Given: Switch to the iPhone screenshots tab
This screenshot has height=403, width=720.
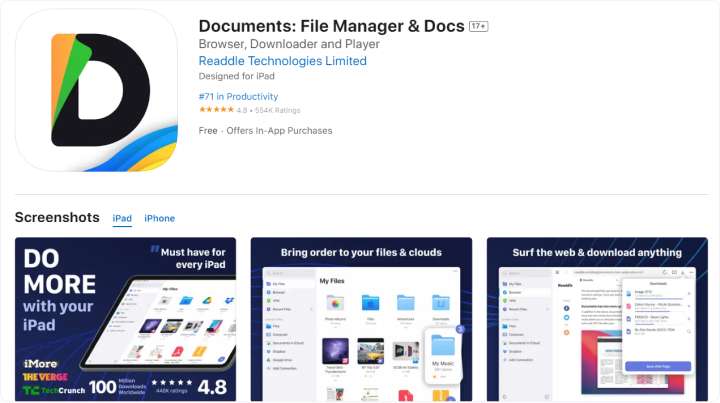Looking at the screenshot, I should 159,218.
